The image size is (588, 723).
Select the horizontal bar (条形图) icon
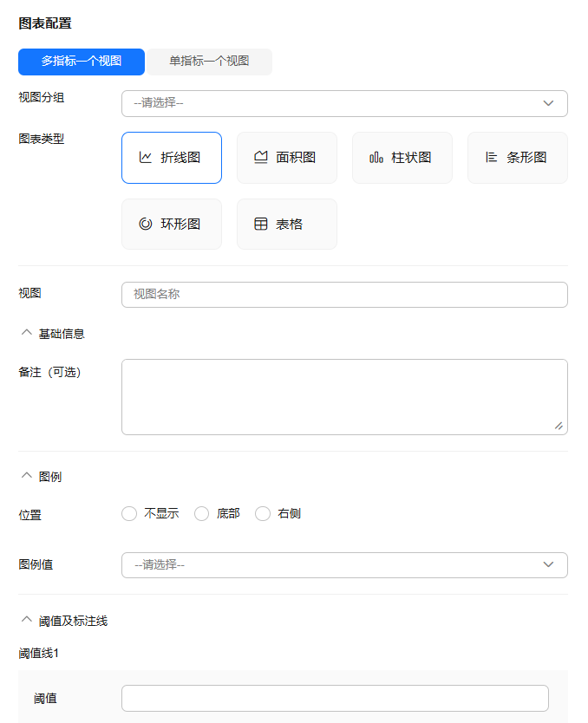[x=492, y=158]
